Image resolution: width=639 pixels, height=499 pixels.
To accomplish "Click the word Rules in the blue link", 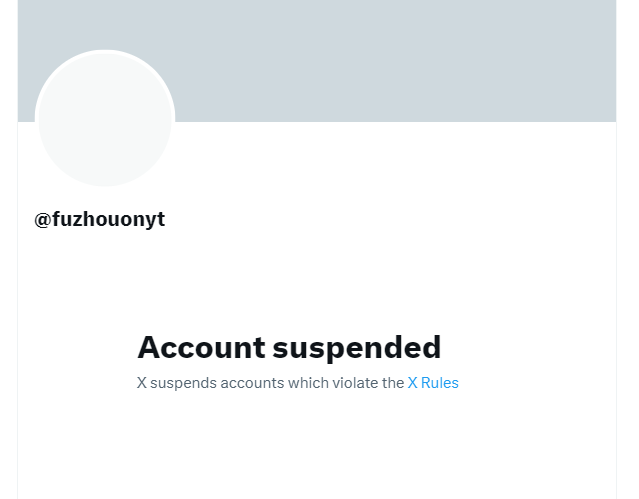I will [440, 382].
